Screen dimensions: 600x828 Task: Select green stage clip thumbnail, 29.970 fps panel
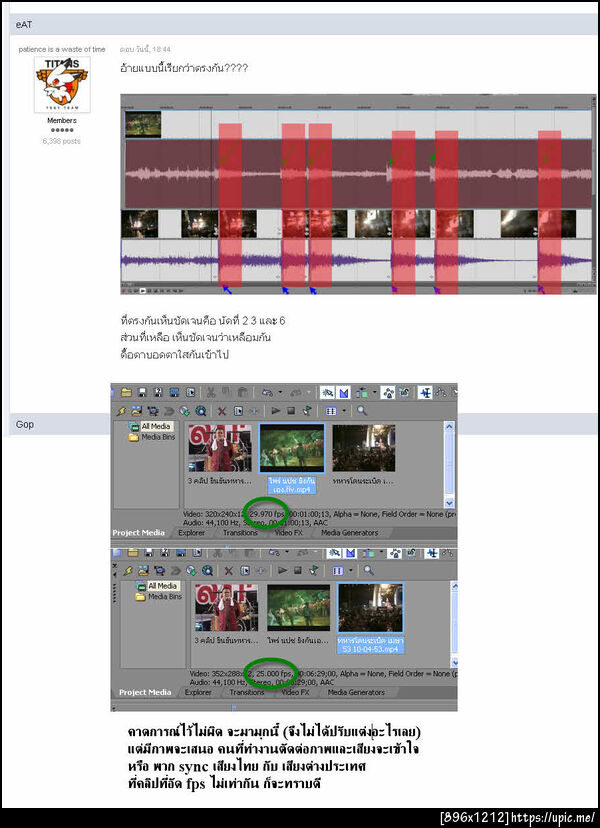(x=292, y=448)
